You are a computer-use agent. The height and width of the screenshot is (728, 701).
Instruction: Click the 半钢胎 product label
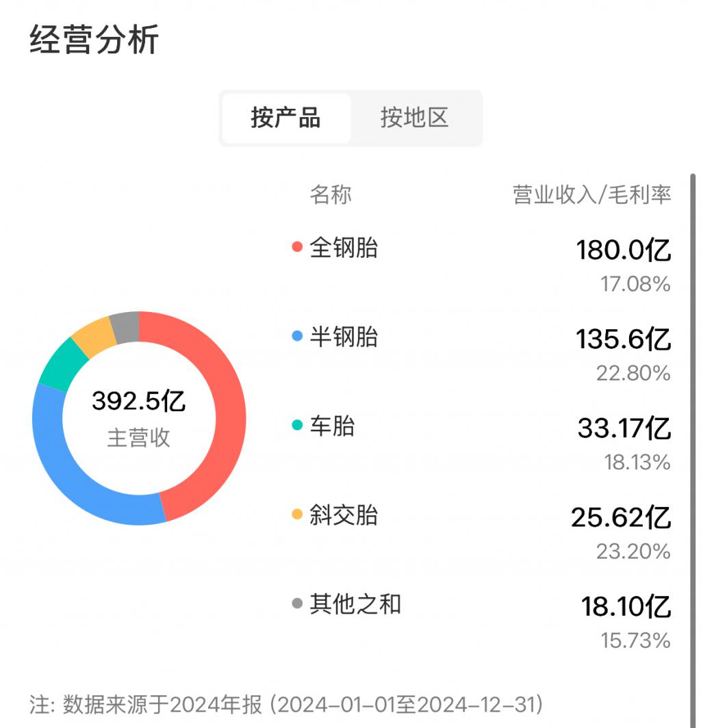344,337
